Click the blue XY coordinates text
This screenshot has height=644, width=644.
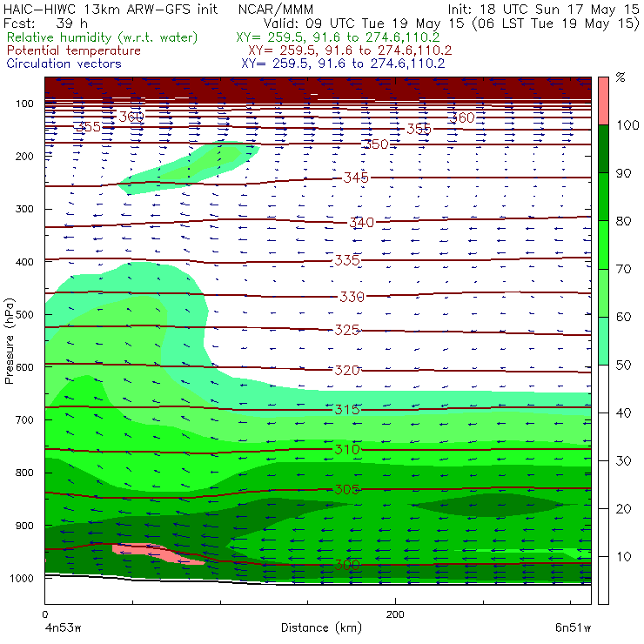(343, 64)
